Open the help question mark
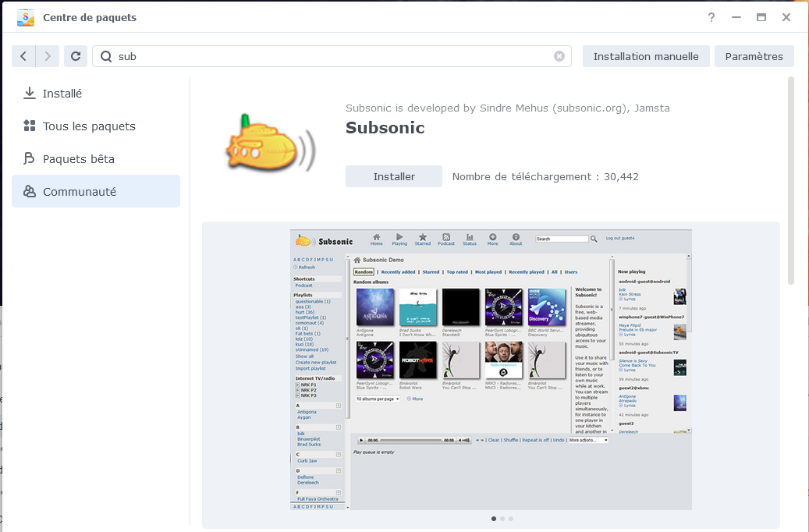This screenshot has height=532, width=809. (x=711, y=17)
